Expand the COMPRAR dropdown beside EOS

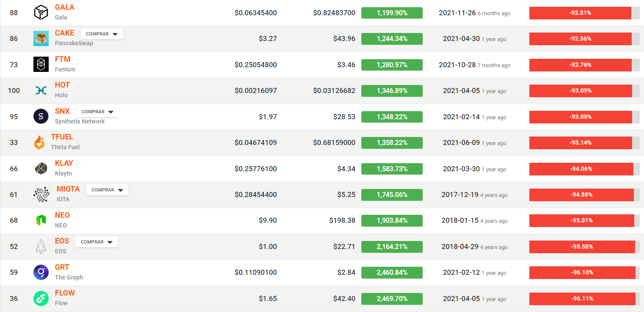96,242
